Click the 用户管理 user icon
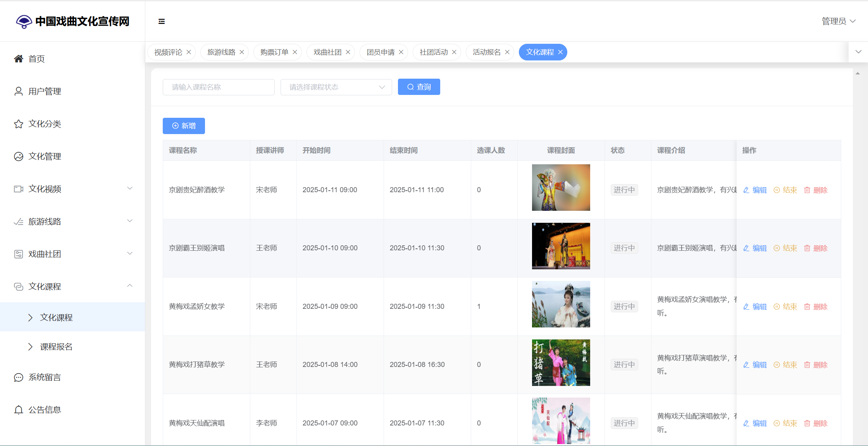Screen dimensions: 868x446 coord(19,91)
